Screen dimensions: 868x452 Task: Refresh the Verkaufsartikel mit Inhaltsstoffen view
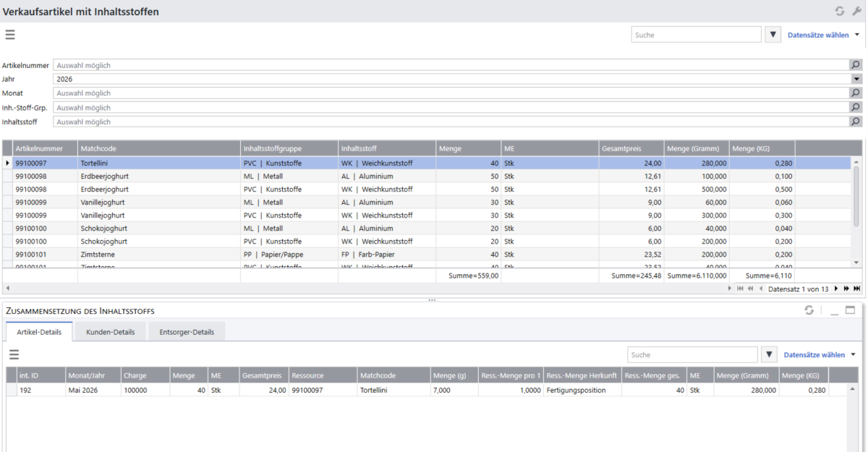click(x=840, y=11)
